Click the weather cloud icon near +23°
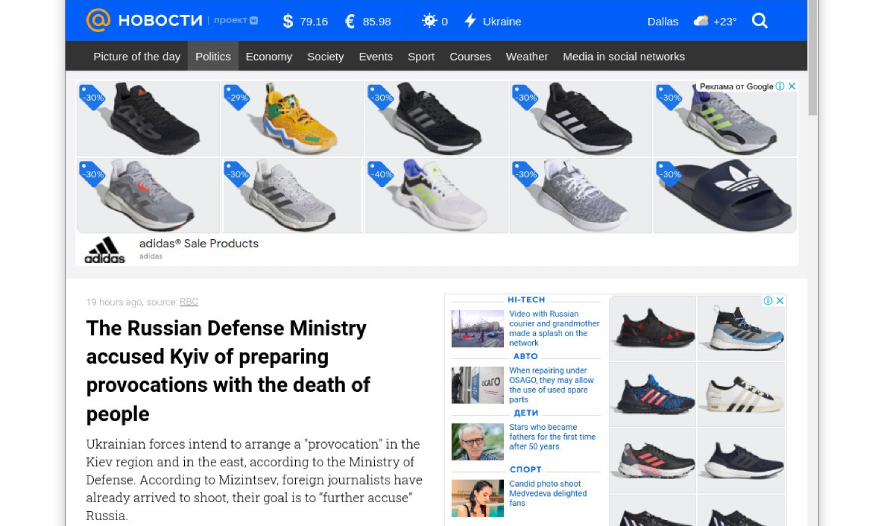The height and width of the screenshot is (526, 878). pyautogui.click(x=701, y=21)
